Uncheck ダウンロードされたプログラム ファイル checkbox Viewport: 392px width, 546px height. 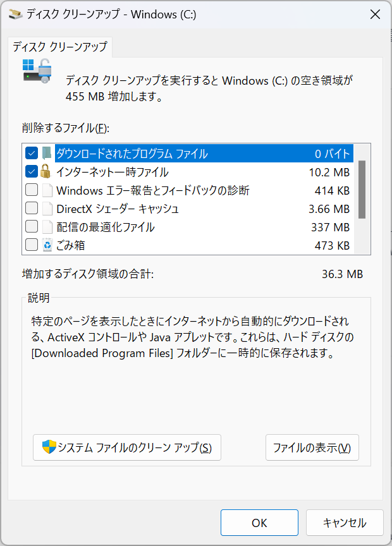point(32,153)
